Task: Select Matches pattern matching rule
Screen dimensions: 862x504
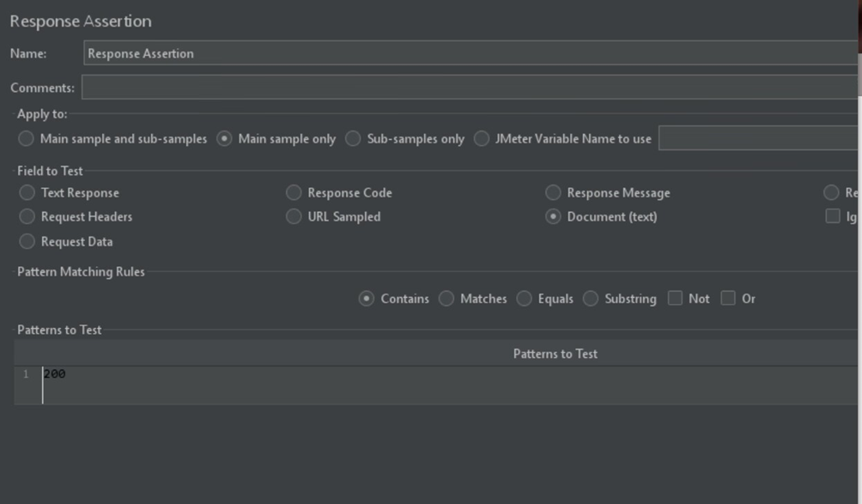Action: click(x=446, y=299)
